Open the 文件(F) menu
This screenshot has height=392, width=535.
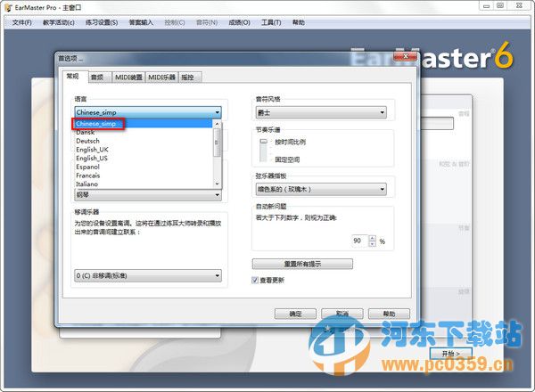pyautogui.click(x=21, y=22)
